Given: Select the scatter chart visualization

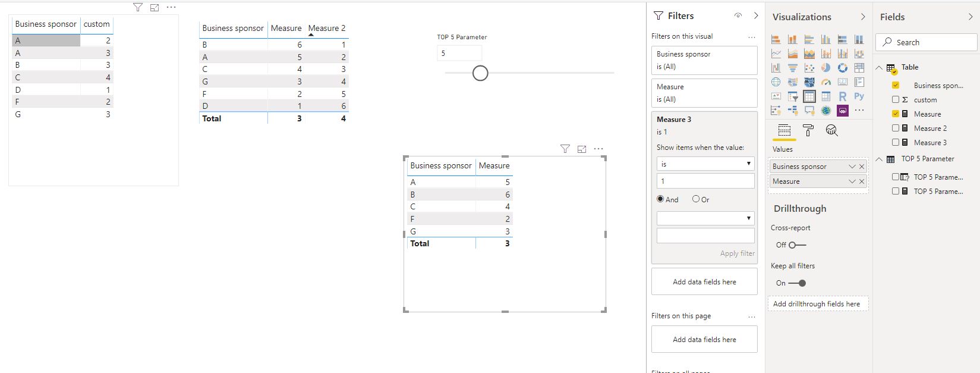Looking at the screenshot, I should pyautogui.click(x=809, y=68).
